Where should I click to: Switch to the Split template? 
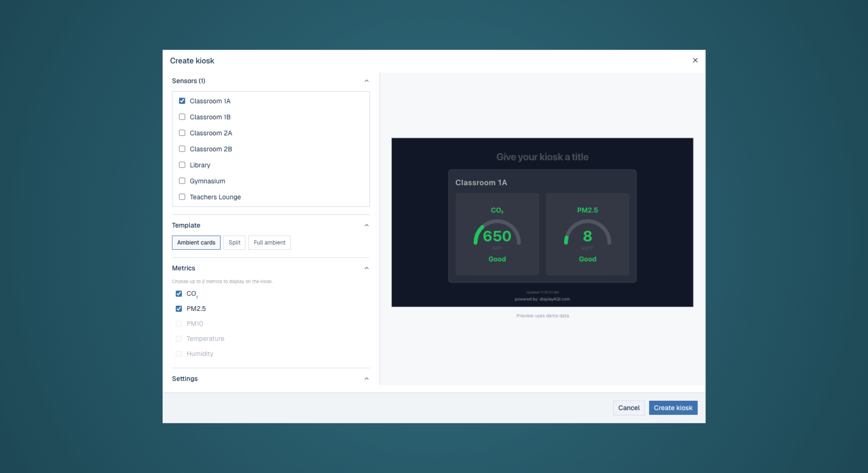click(x=234, y=242)
